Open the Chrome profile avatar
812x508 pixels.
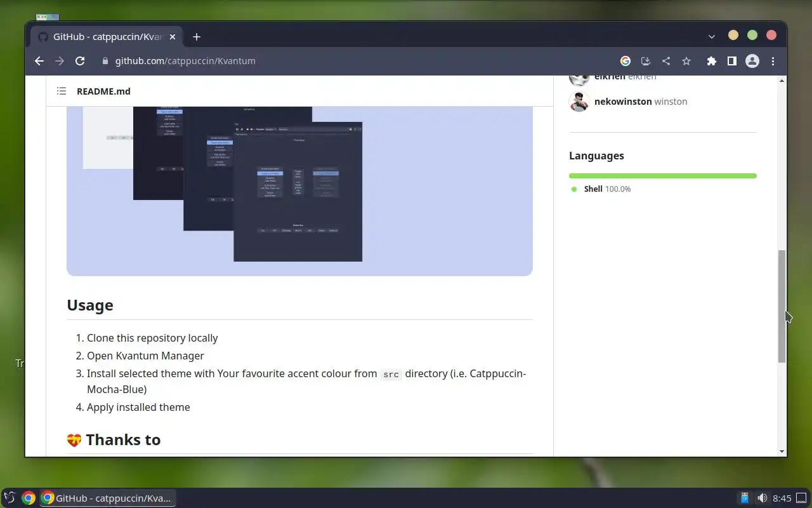752,61
